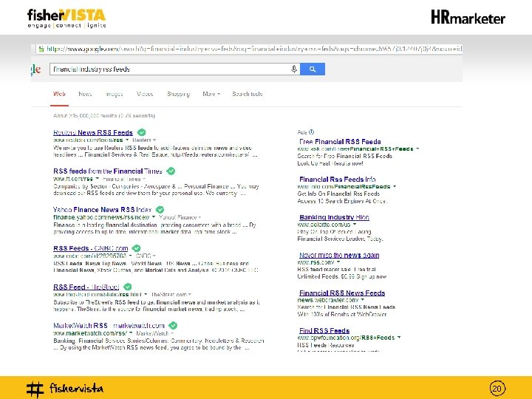Expand arrow next to www.reuters.com URL
The width and height of the screenshot is (532, 399).
point(127,140)
